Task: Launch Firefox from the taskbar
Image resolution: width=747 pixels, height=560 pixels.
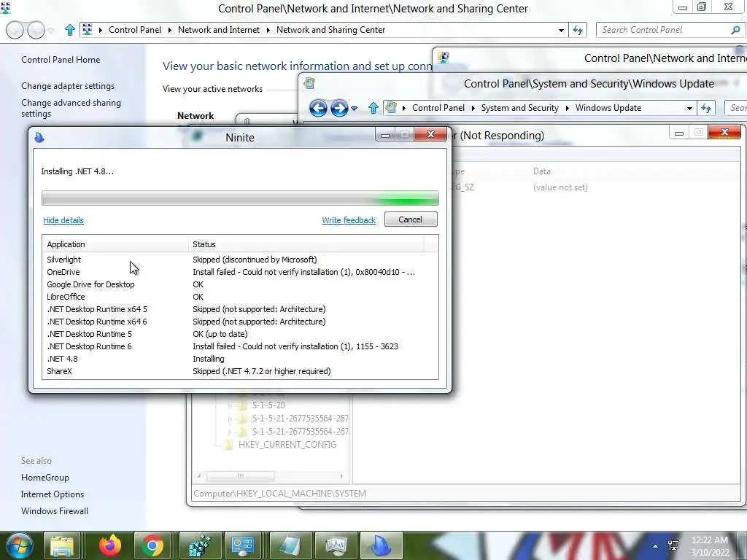Action: tap(110, 545)
